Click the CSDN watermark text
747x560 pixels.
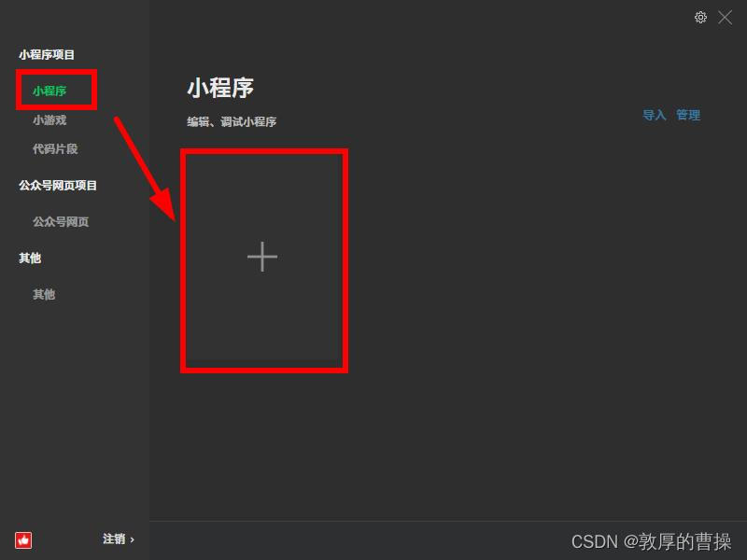pyautogui.click(x=651, y=541)
